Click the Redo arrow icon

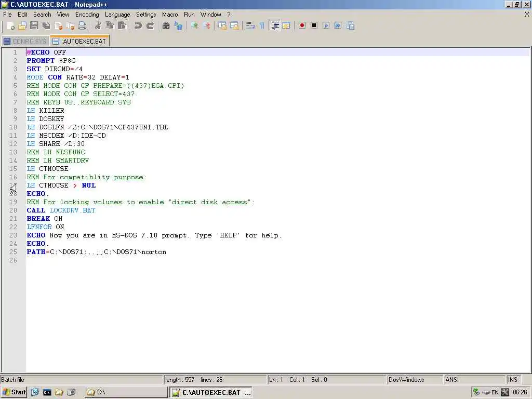pos(150,26)
